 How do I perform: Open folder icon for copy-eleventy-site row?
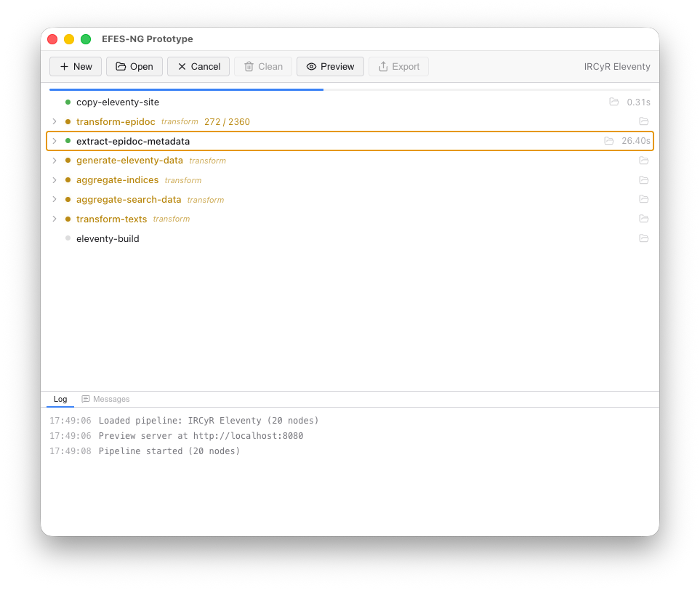click(613, 102)
